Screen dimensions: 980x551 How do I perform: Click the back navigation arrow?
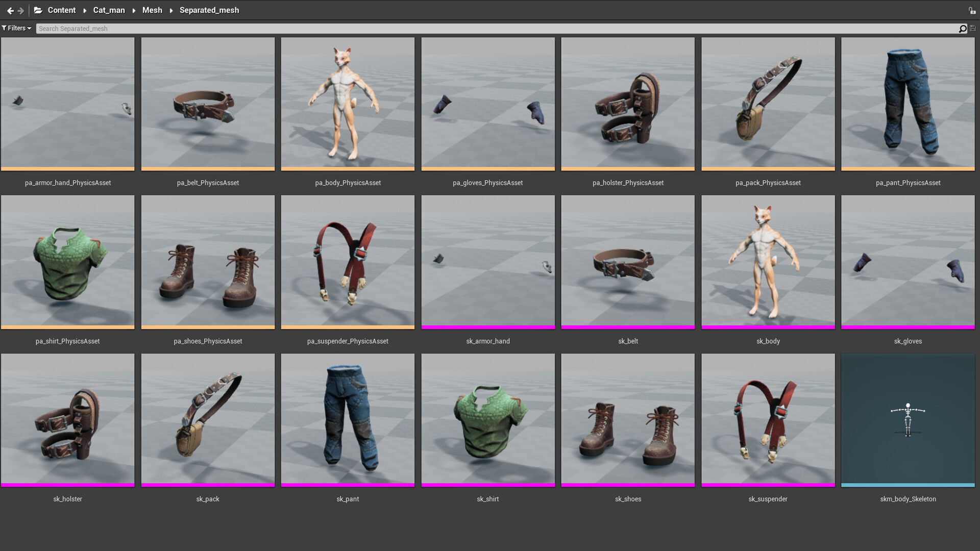(x=10, y=11)
